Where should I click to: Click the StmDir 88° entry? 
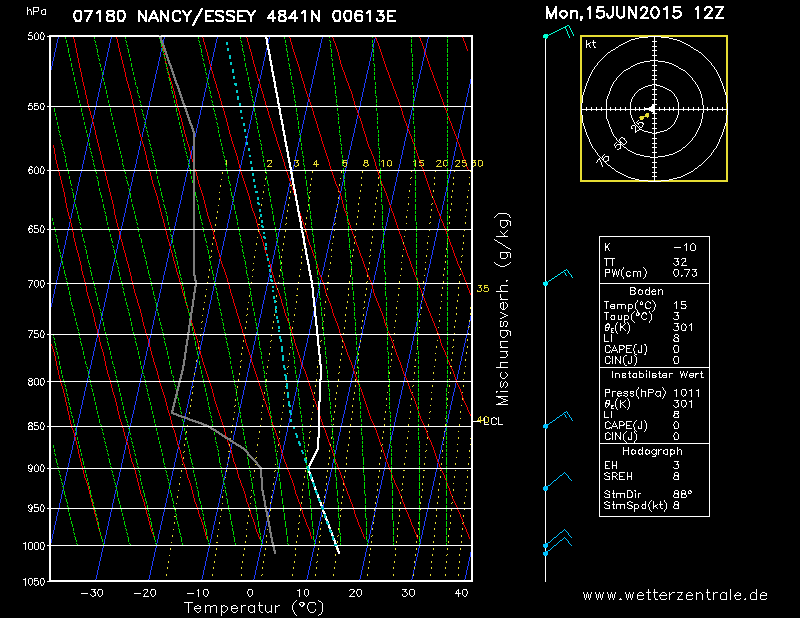(x=654, y=494)
